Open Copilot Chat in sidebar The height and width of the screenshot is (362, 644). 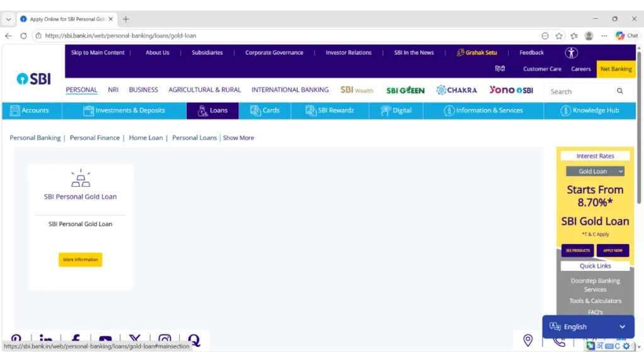click(x=627, y=36)
